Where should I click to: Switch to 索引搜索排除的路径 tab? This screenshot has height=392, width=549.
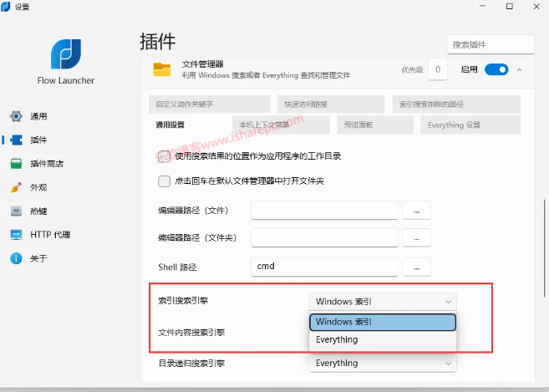point(456,104)
